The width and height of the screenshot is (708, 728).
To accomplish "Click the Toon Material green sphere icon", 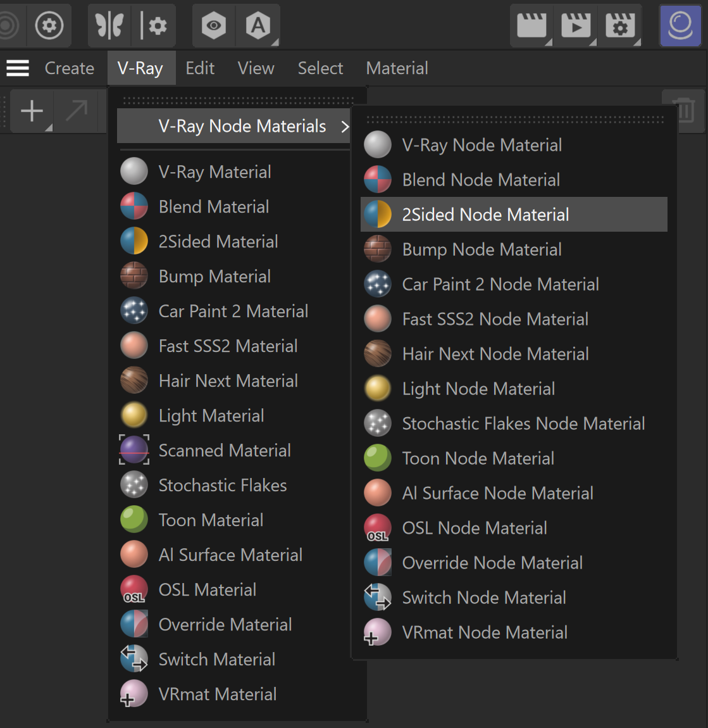I will click(x=134, y=520).
